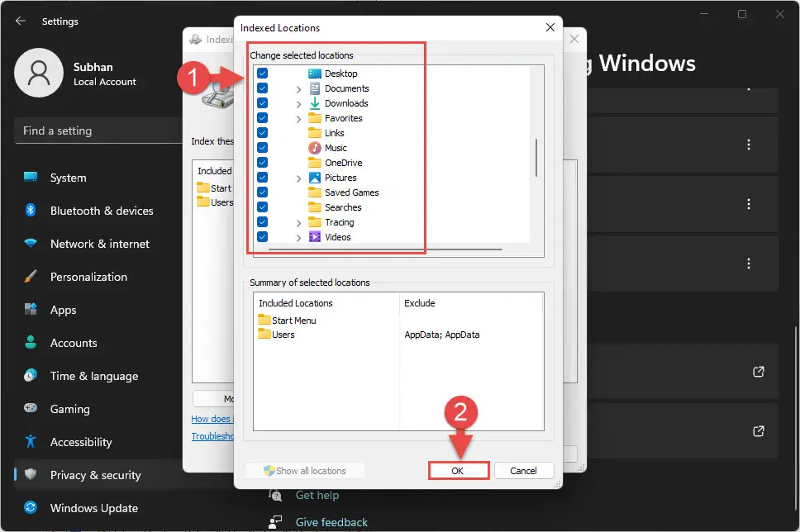The height and width of the screenshot is (532, 800).
Task: Click the Saved Games folder icon
Action: [315, 192]
